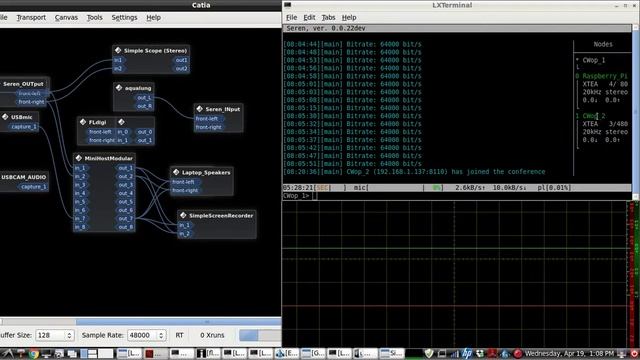640x360 pixels.
Task: Click the 0 Xruns label
Action: pos(212,335)
